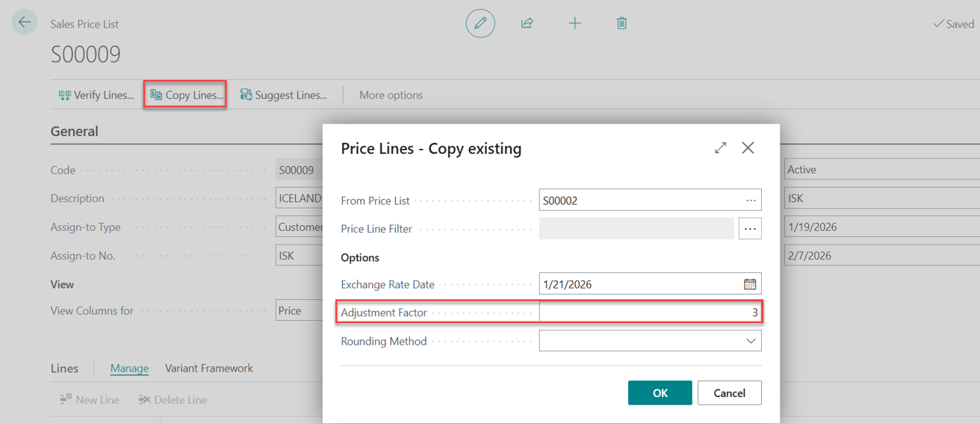Open Price Line Filter ellipsis button
This screenshot has width=980, height=424.
(750, 229)
